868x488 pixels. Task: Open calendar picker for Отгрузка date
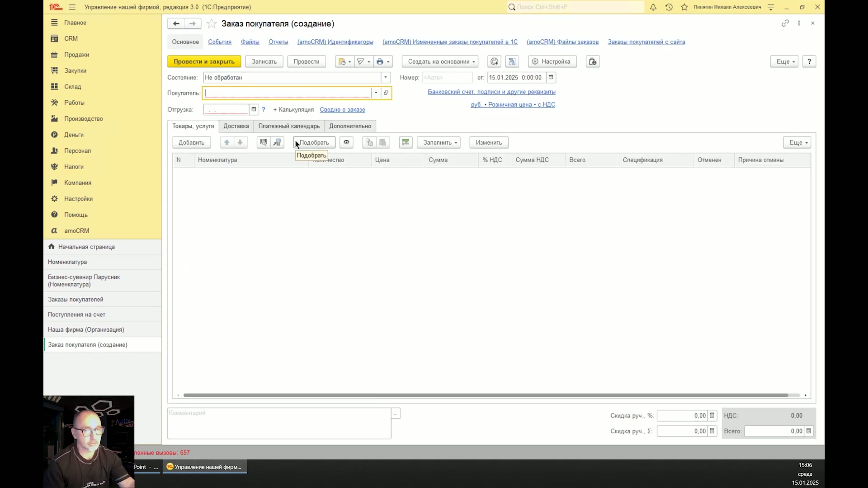click(254, 109)
